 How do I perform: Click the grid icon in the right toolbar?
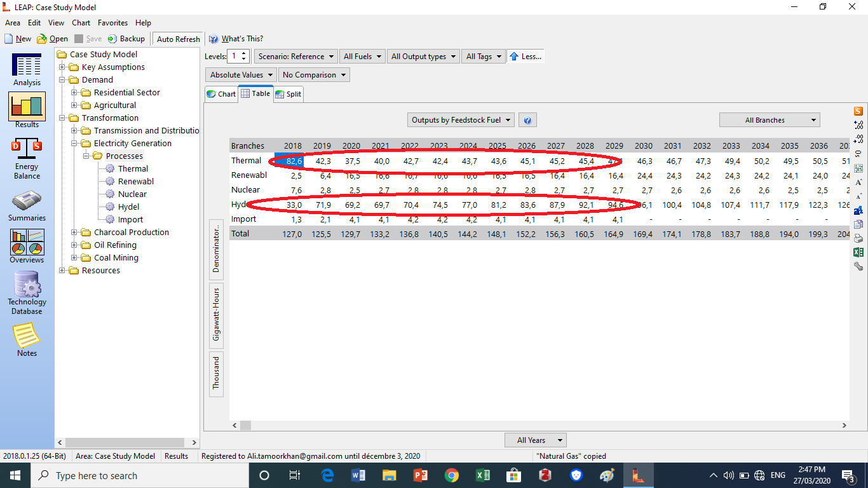858,168
